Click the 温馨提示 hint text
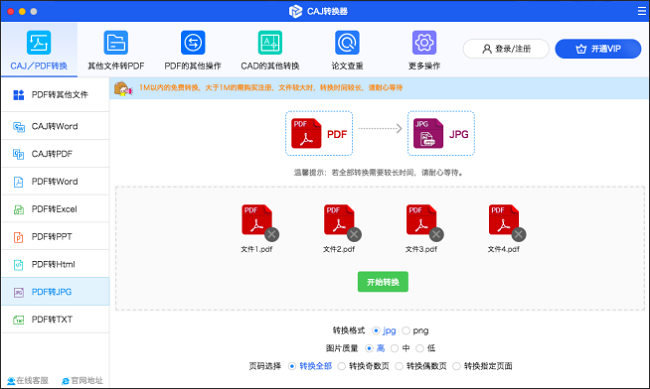 [379, 173]
